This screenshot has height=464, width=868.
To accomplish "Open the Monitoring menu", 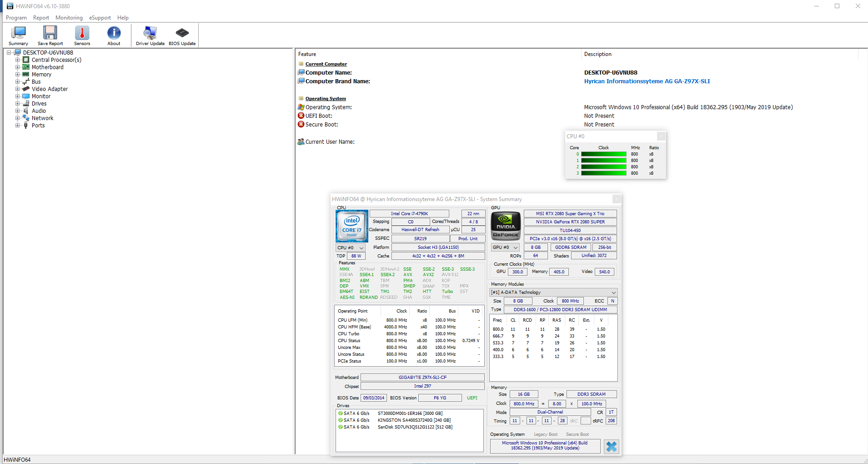I will point(69,18).
